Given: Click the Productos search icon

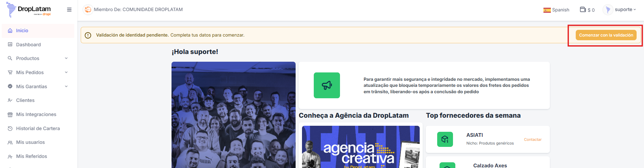Looking at the screenshot, I should pyautogui.click(x=10, y=58).
